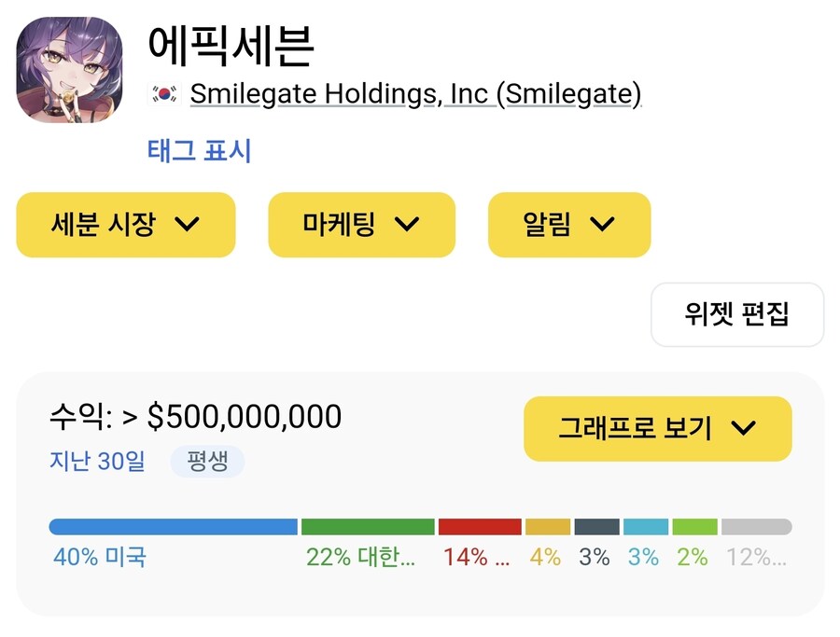Click the 수익 $500,000,000 revenue figure
The image size is (840, 637).
coord(196,417)
